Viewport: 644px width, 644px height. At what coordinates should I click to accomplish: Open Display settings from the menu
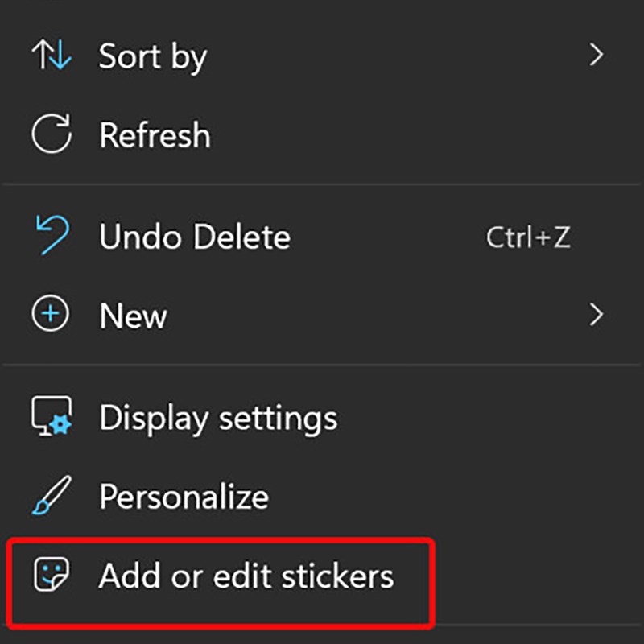pos(217,417)
